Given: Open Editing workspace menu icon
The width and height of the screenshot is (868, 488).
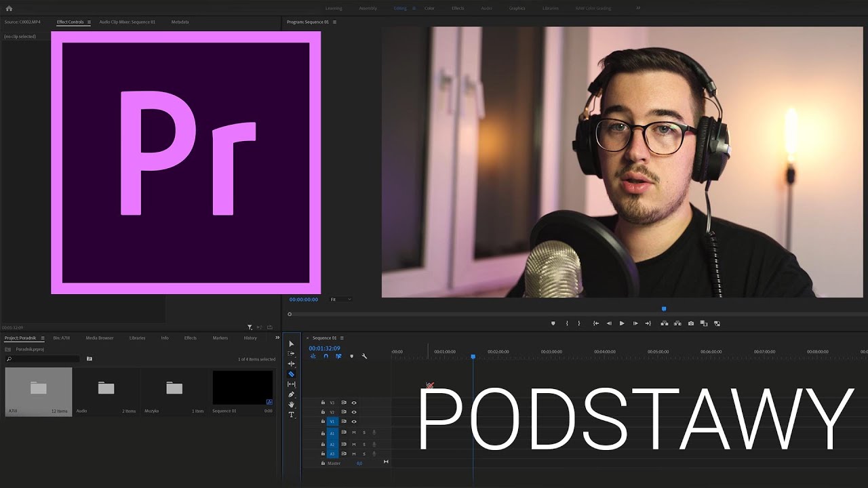Looking at the screenshot, I should 414,8.
